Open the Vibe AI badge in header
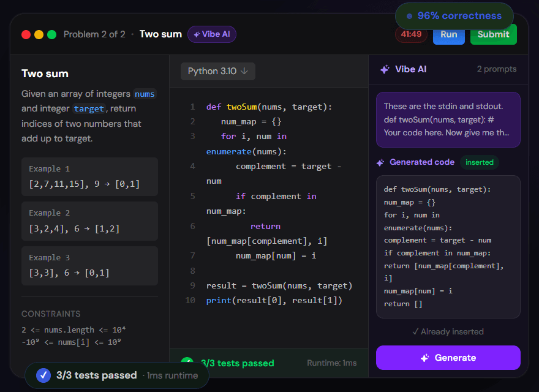Image resolution: width=539 pixels, height=392 pixels. pyautogui.click(x=212, y=34)
